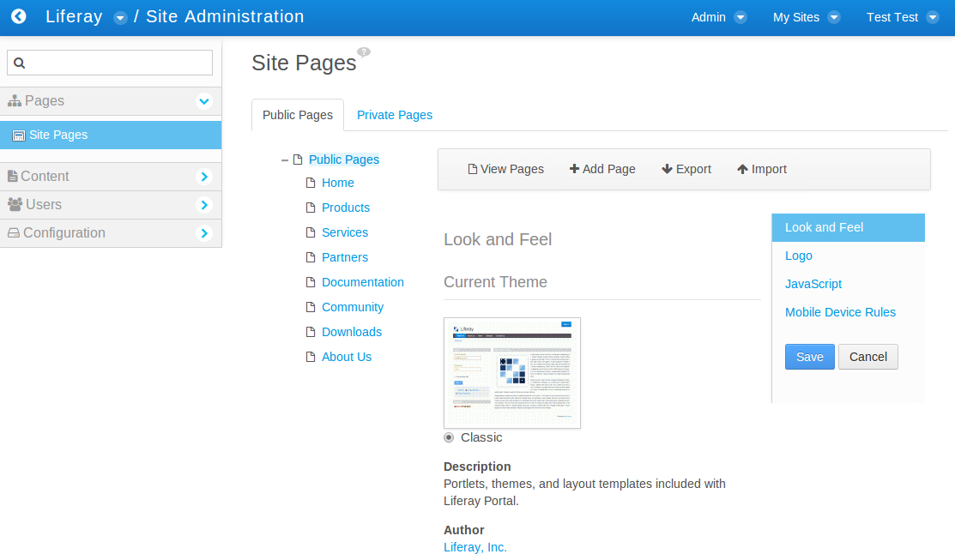Open the About Us page in tree
The height and width of the screenshot is (560, 955).
click(x=347, y=357)
